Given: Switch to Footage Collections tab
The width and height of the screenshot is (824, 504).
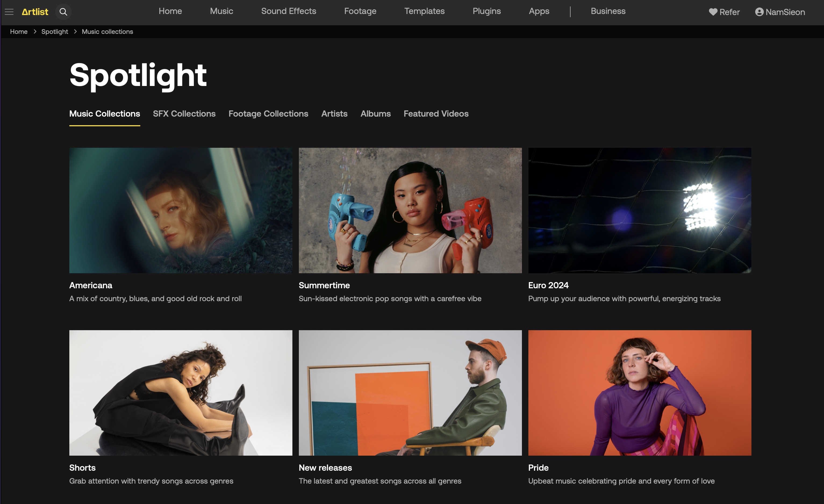Looking at the screenshot, I should (268, 114).
